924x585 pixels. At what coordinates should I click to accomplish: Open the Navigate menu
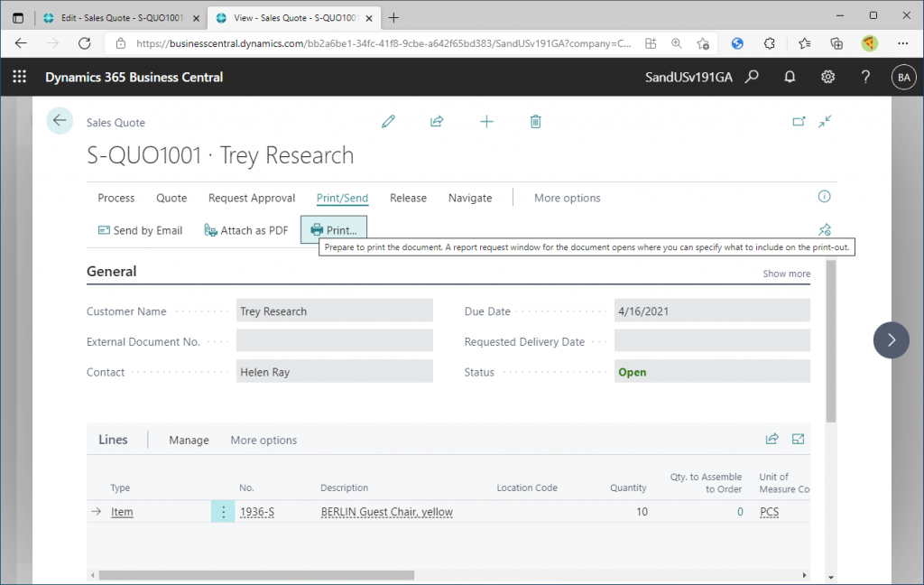pyautogui.click(x=469, y=198)
